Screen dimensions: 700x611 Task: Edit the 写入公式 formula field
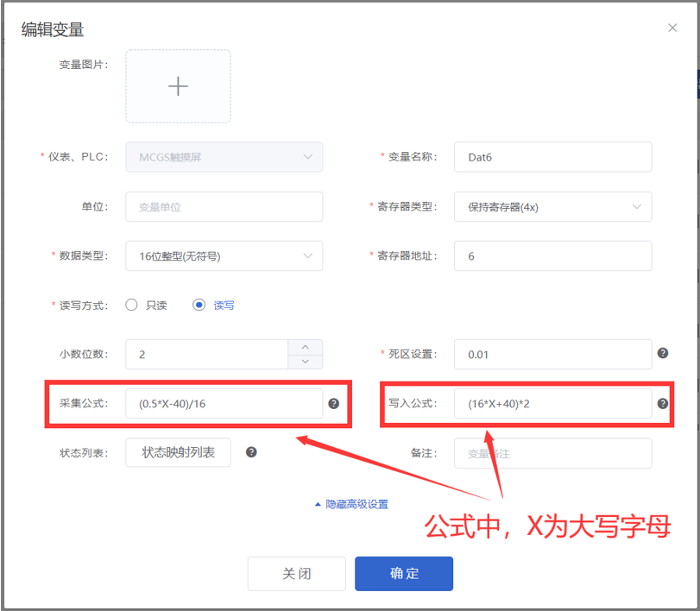(552, 404)
